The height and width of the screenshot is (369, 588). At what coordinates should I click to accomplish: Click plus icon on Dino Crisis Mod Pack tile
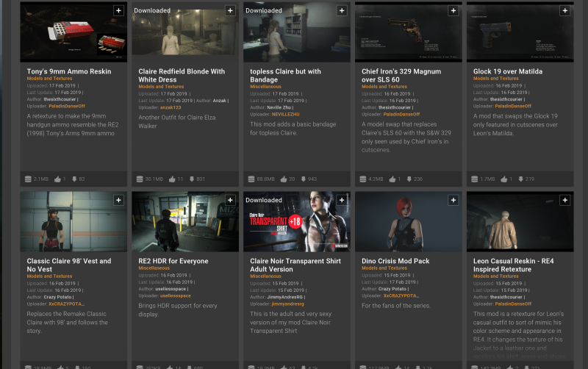click(453, 200)
